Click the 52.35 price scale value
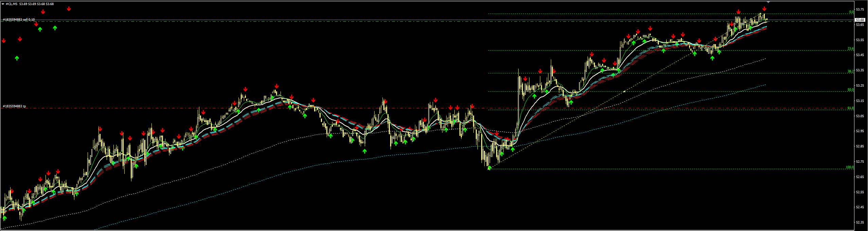 860,223
